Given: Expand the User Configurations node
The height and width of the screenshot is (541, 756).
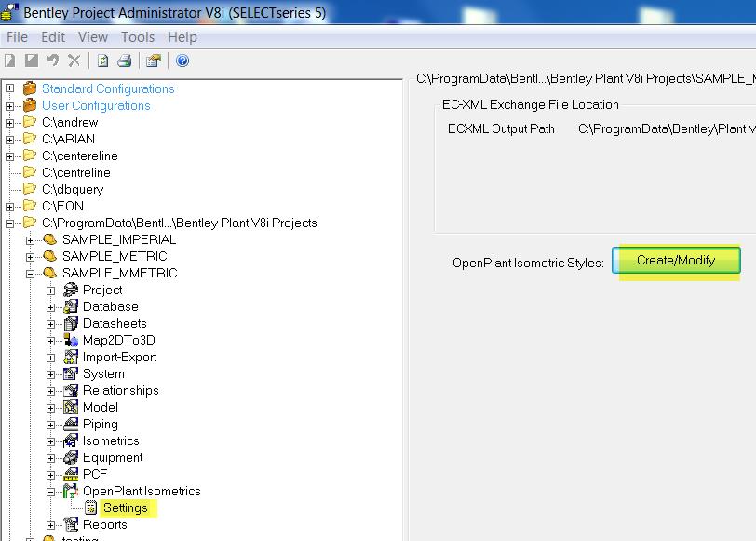Looking at the screenshot, I should pyautogui.click(x=9, y=106).
